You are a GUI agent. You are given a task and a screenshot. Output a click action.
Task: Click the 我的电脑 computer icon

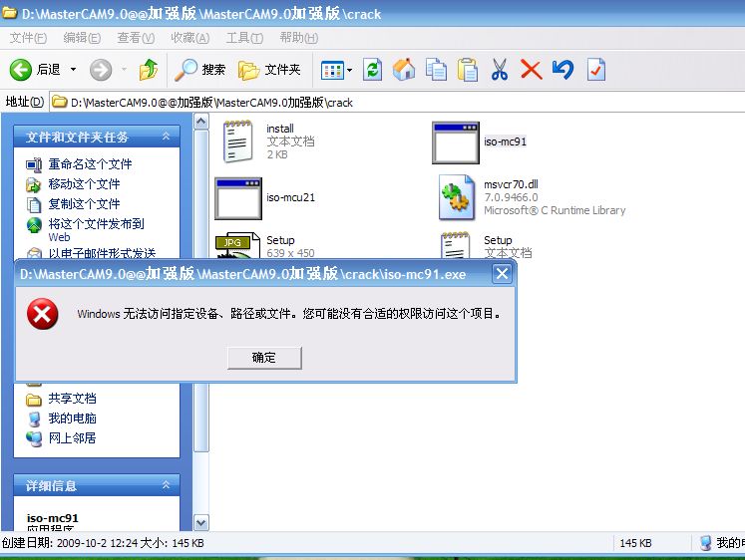[34, 420]
